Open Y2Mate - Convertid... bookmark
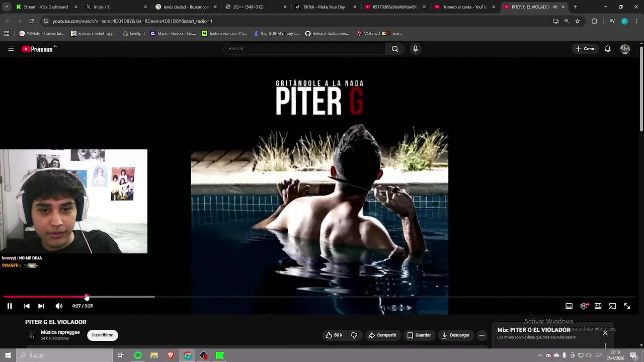Viewport: 644px width, 362px height. (42, 34)
